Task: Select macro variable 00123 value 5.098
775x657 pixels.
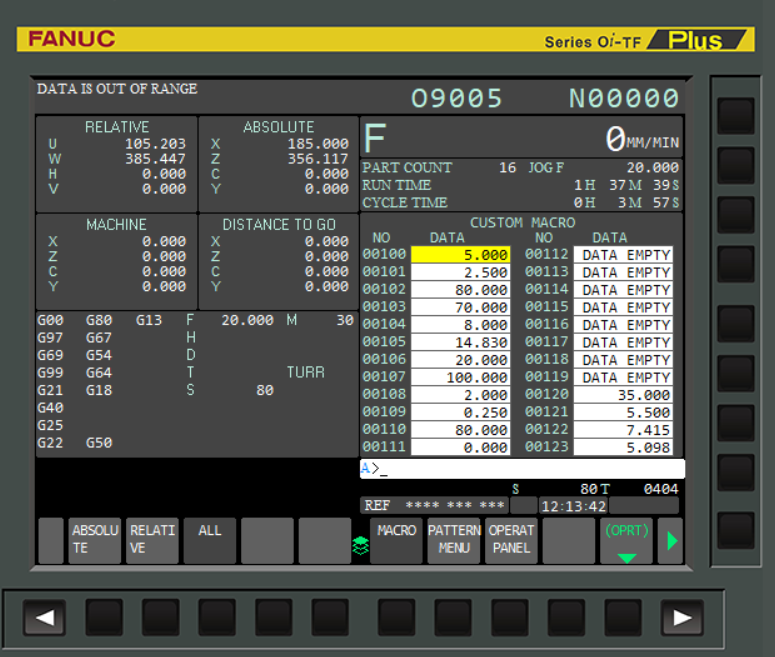Action: tap(623, 447)
